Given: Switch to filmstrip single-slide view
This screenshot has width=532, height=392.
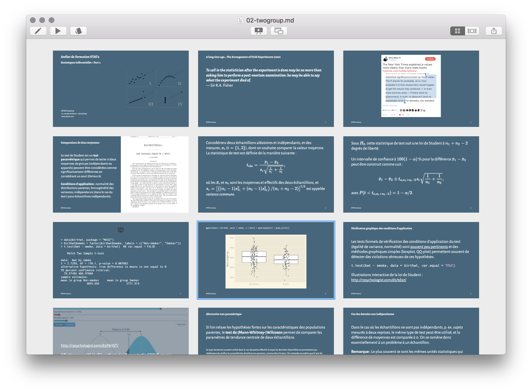Looking at the screenshot, I should (x=472, y=31).
